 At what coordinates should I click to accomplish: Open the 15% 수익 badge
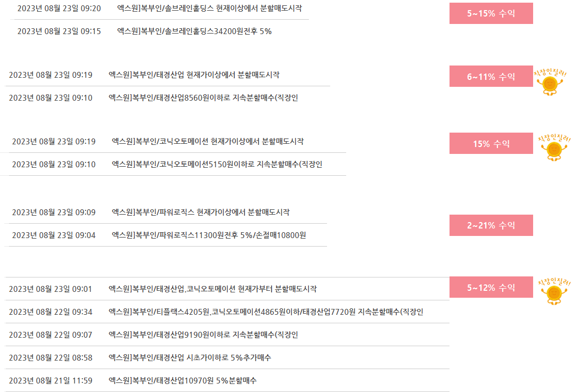(x=491, y=143)
